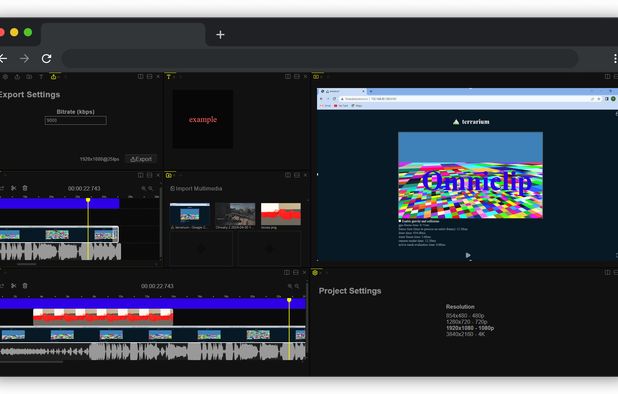
Task: Select the red image clip in the bottom timeline
Action: coord(103,317)
